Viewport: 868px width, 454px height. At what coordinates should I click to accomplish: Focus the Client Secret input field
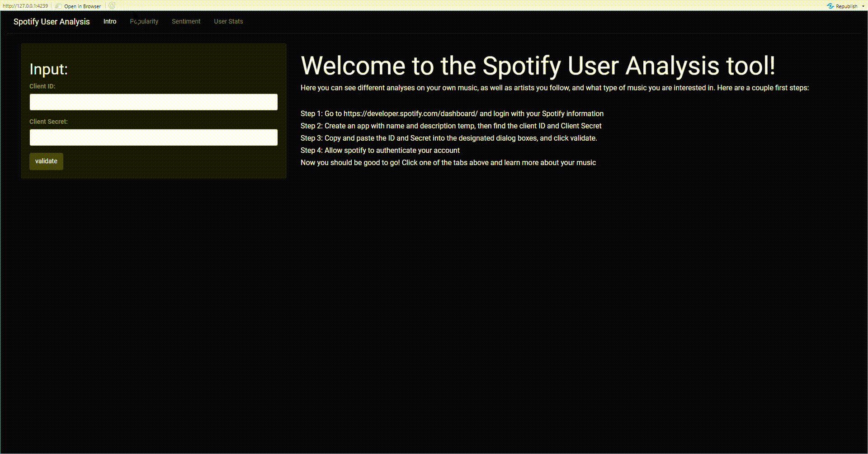pos(154,137)
